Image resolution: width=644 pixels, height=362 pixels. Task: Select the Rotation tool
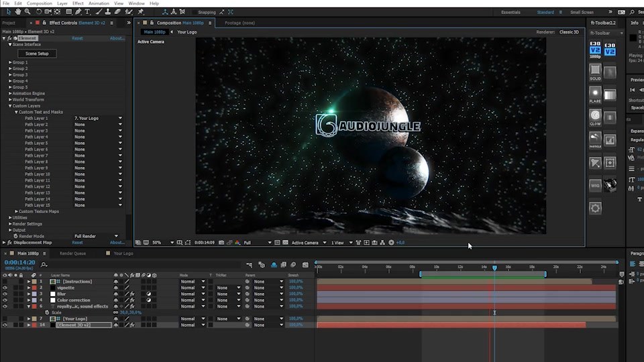(39, 12)
